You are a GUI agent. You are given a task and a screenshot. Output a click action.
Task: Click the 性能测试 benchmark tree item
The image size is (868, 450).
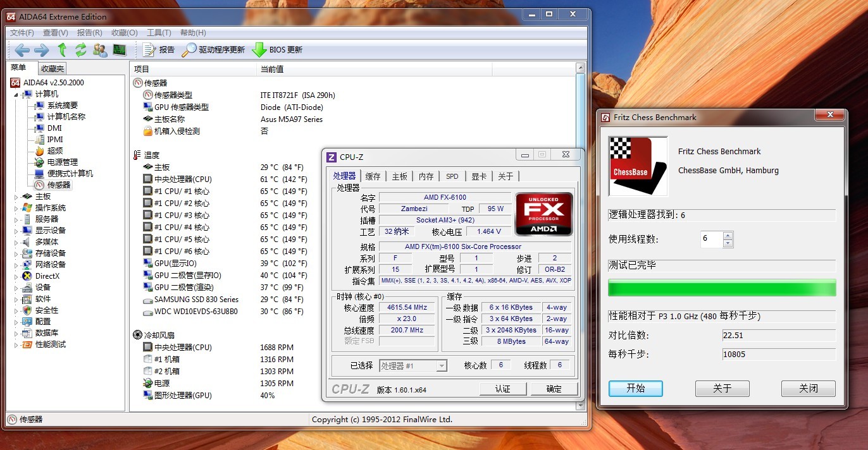click(x=51, y=344)
